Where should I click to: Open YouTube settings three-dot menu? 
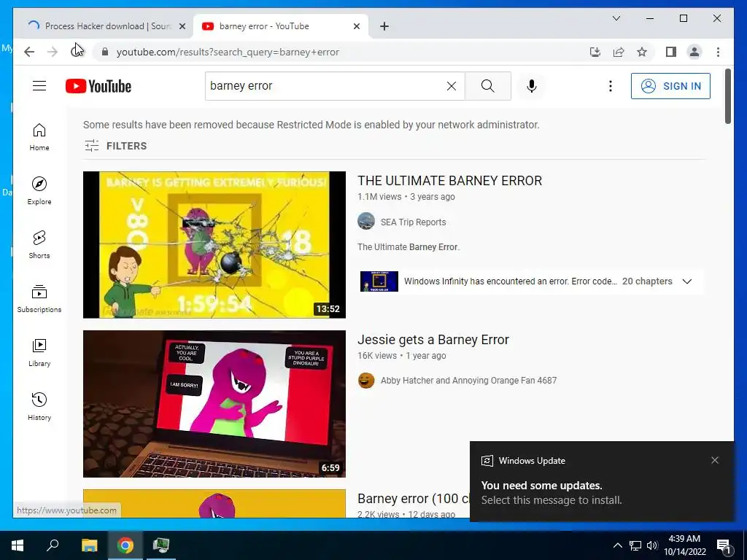tap(611, 86)
